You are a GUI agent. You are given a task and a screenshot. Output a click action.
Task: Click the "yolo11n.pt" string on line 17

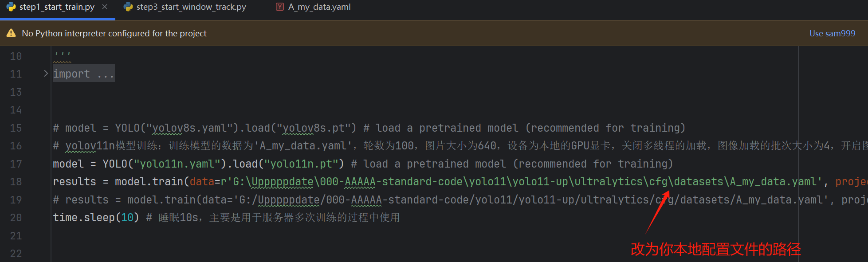[x=301, y=164]
